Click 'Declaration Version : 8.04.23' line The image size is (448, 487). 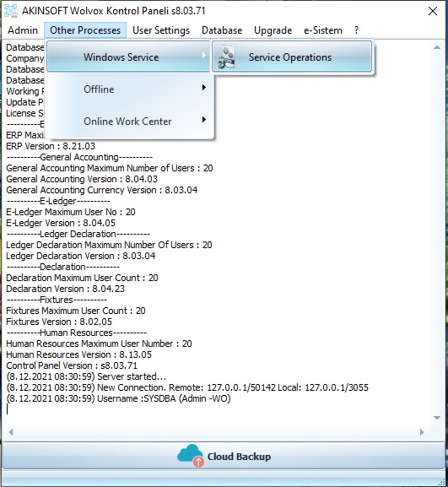pyautogui.click(x=65, y=289)
